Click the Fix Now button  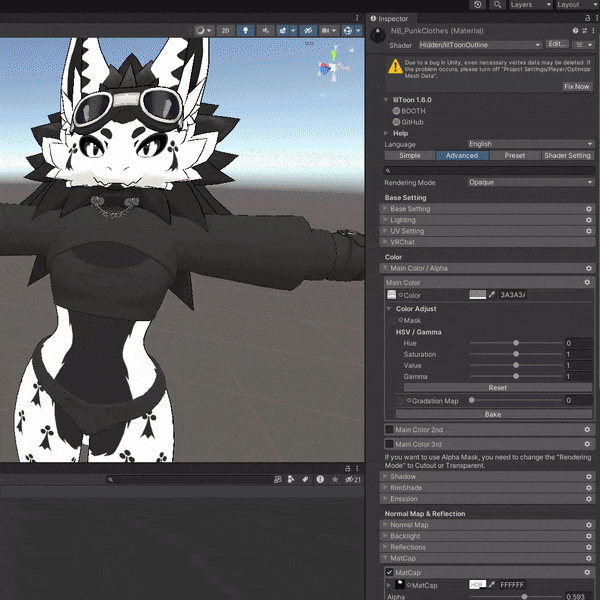[576, 86]
